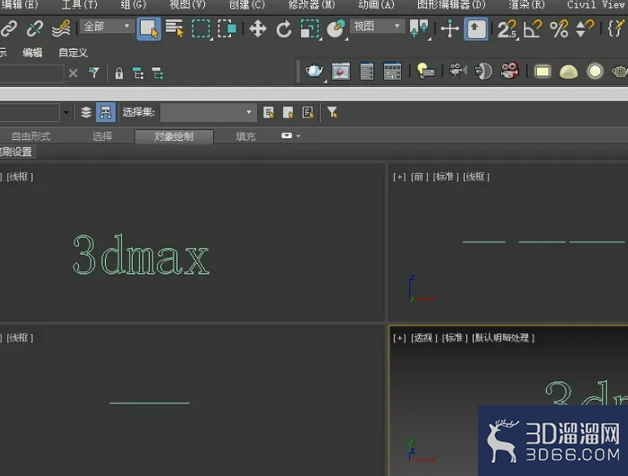Screen dimensions: 628x476
Task: Toggle Spinner Snap
Action: click(x=584, y=29)
